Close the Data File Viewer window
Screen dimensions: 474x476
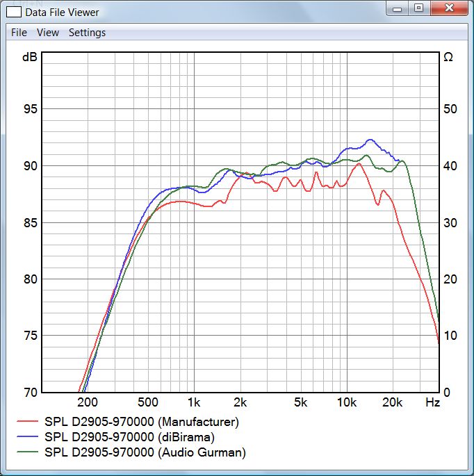(x=449, y=8)
